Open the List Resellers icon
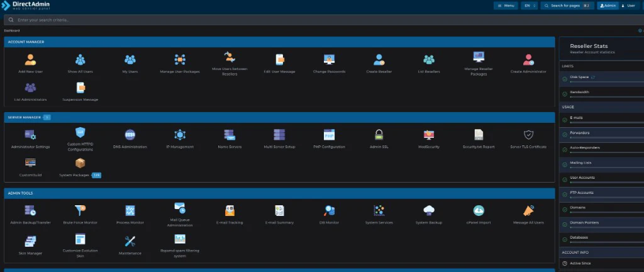This screenshot has height=272, width=644. point(429,60)
